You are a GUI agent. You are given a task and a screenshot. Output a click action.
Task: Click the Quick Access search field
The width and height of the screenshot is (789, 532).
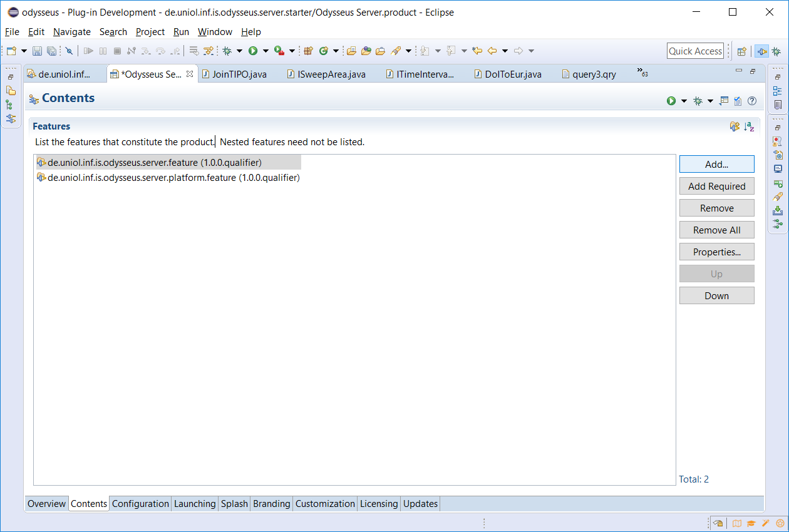pyautogui.click(x=695, y=51)
